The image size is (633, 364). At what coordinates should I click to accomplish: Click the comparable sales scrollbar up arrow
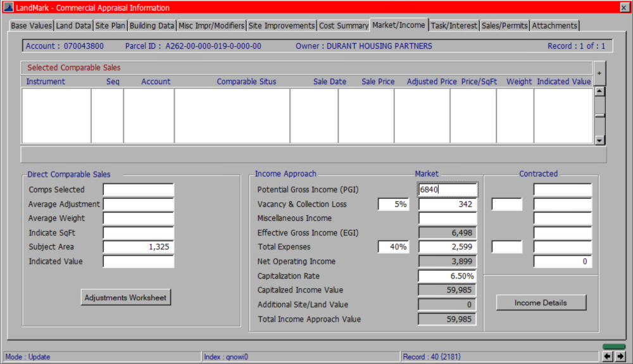click(599, 91)
